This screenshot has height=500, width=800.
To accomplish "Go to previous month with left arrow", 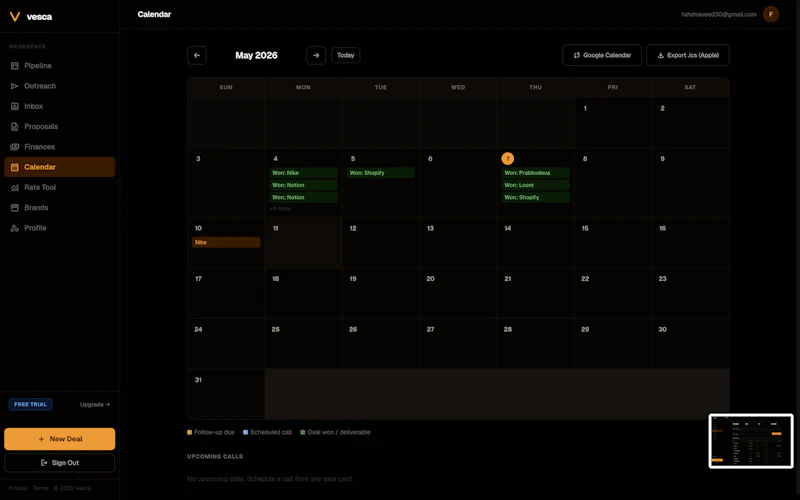I will tap(197, 55).
